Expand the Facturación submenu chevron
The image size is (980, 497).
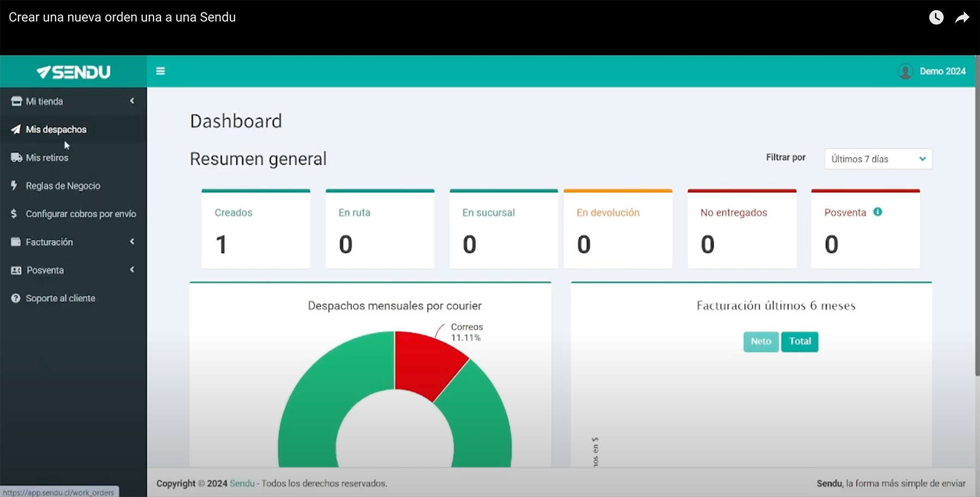tap(132, 241)
